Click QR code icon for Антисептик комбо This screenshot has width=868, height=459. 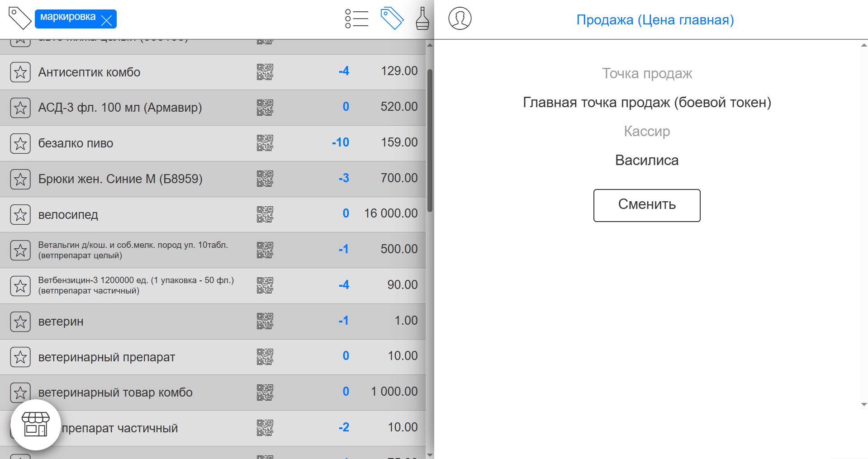pos(265,72)
